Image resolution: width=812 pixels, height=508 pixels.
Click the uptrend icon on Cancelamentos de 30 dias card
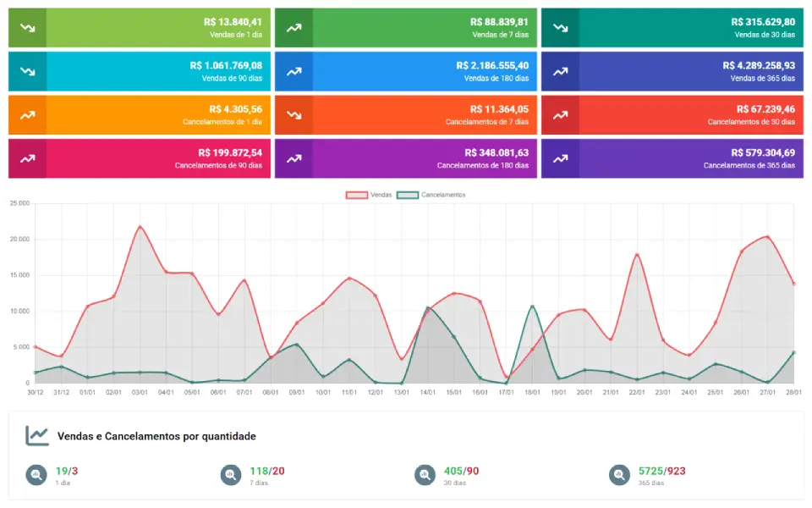560,115
